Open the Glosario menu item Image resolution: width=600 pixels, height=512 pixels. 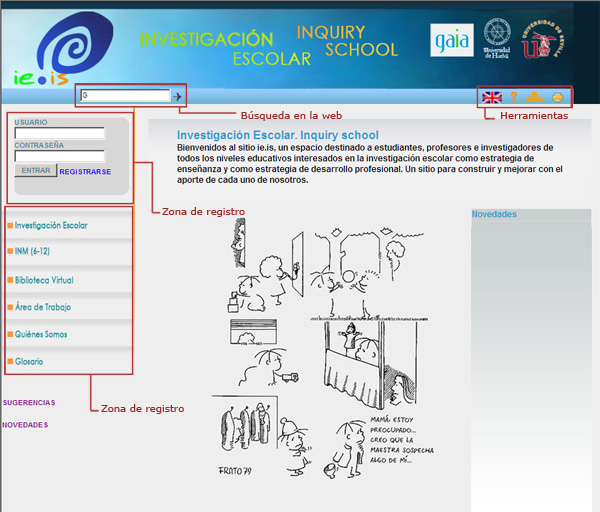pyautogui.click(x=29, y=361)
